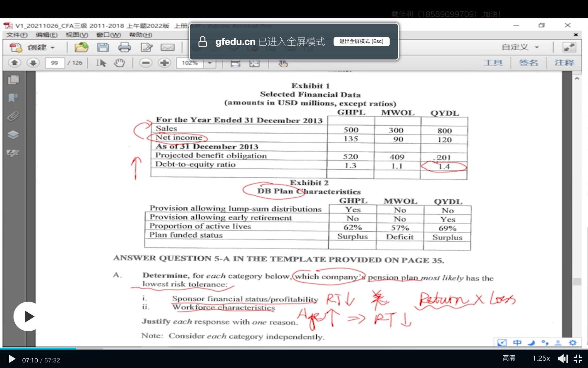Viewport: 588px width, 368px height.
Task: Open file with the folder icon
Action: [81, 47]
